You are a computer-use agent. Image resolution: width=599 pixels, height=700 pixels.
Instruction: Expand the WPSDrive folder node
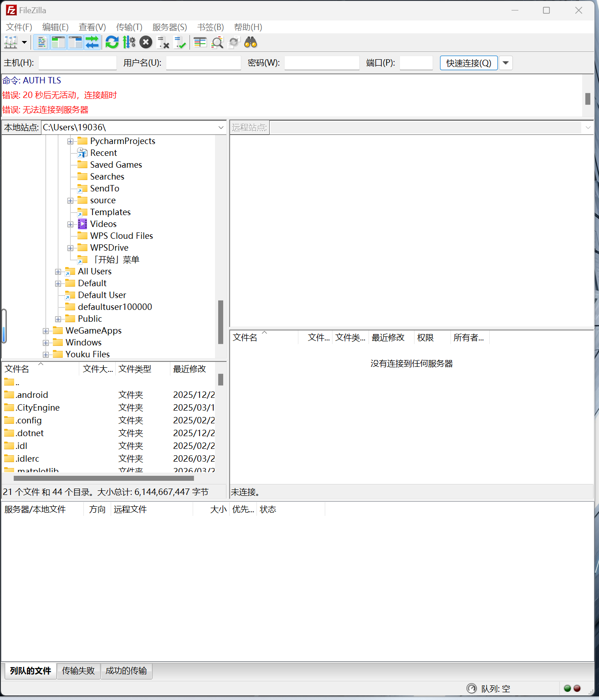(70, 248)
